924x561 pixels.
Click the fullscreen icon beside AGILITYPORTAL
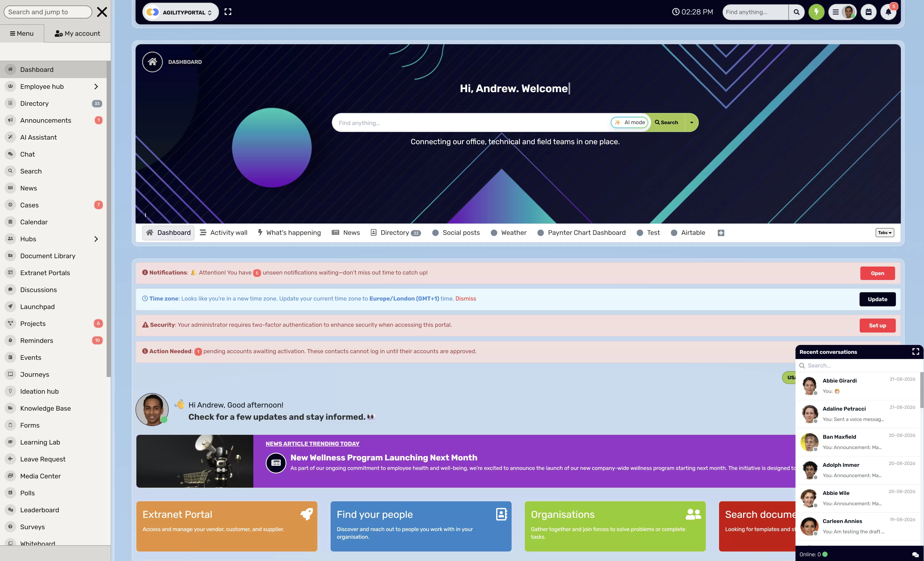228,12
